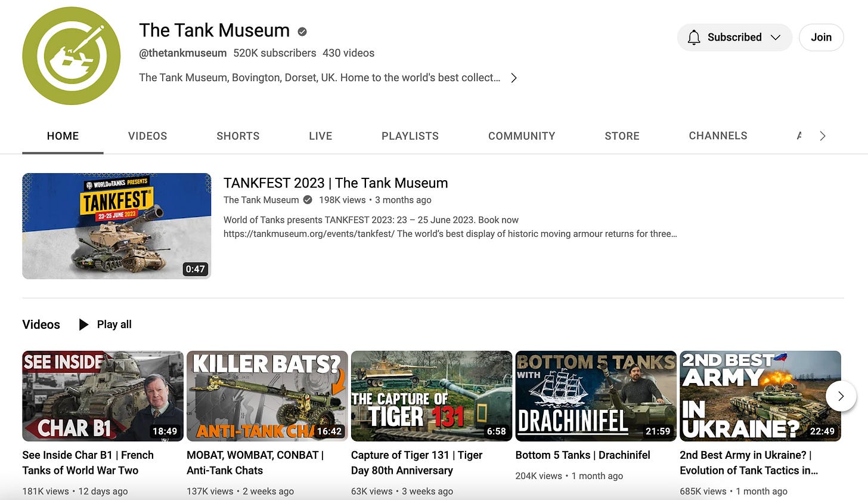Click the Play all triangle icon
Viewport: 868px width, 500px height.
click(x=84, y=325)
